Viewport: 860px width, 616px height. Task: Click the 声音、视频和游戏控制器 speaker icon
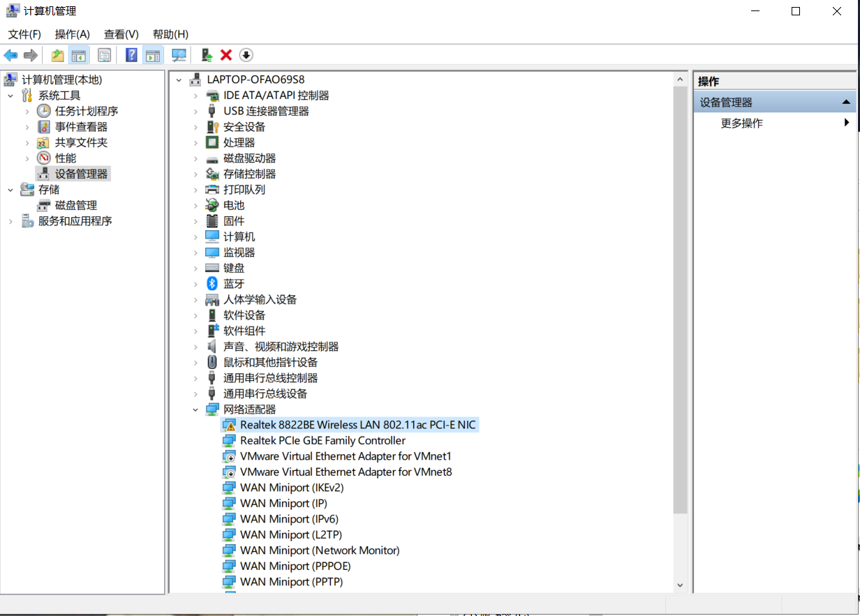(212, 347)
